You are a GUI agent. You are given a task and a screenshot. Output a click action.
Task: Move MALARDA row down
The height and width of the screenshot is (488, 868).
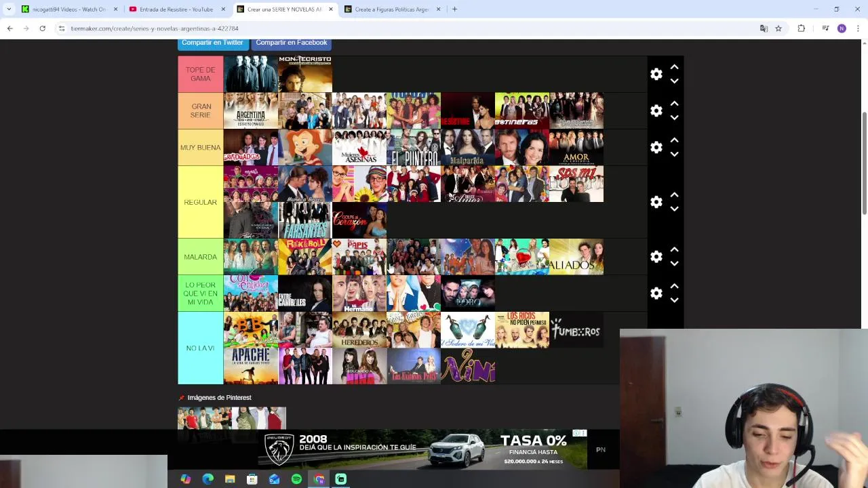point(674,264)
